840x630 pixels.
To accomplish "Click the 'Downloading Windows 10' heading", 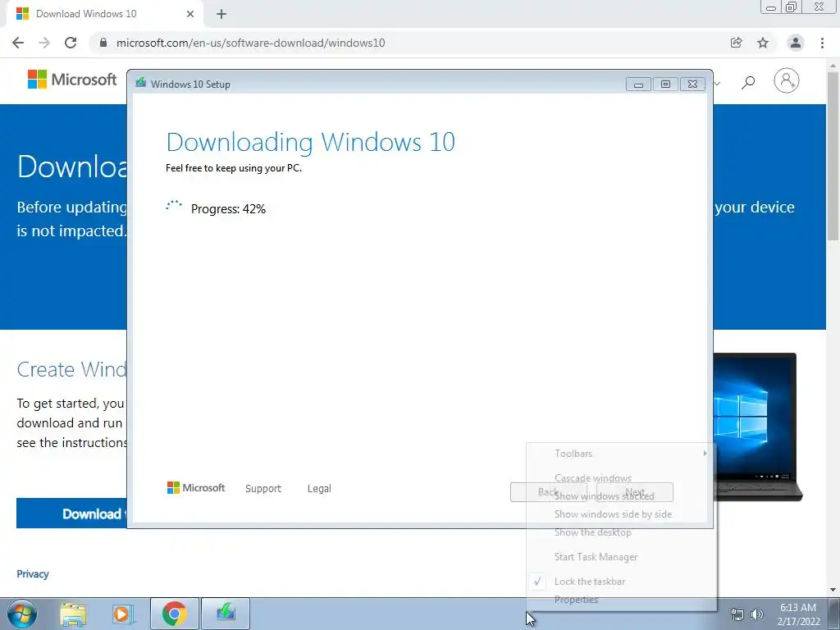I will click(x=311, y=142).
